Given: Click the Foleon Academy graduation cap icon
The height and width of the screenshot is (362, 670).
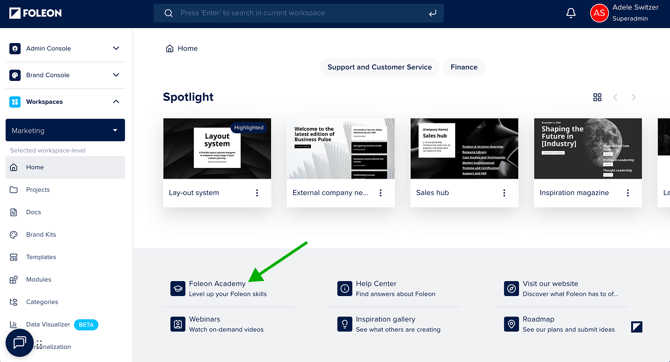Looking at the screenshot, I should [178, 288].
